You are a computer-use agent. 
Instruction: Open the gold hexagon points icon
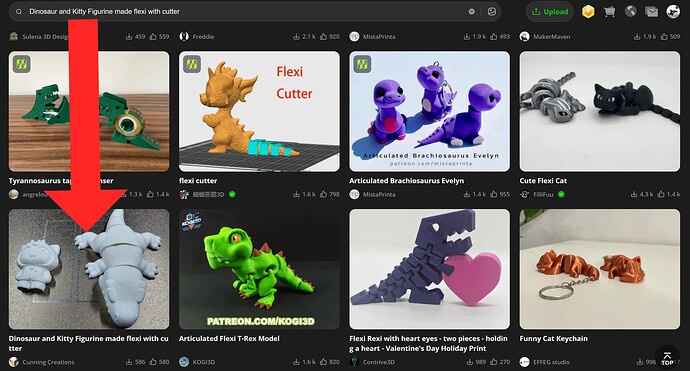click(588, 12)
